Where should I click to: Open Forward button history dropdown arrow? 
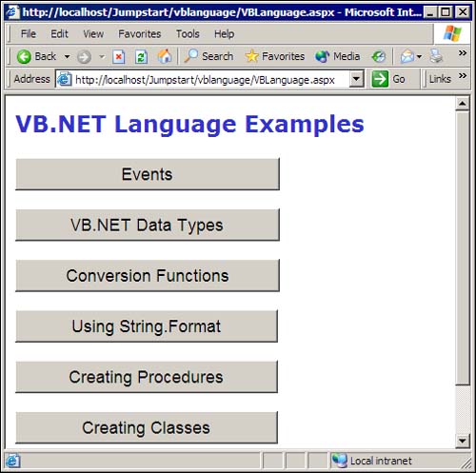point(102,57)
